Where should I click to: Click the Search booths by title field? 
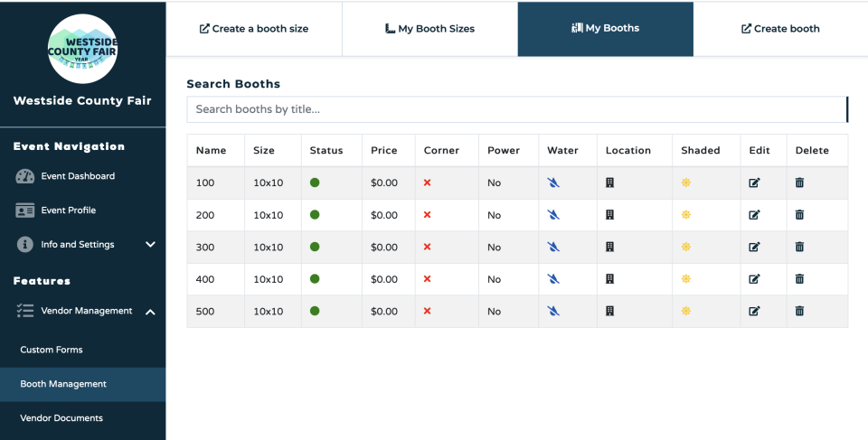(x=515, y=109)
